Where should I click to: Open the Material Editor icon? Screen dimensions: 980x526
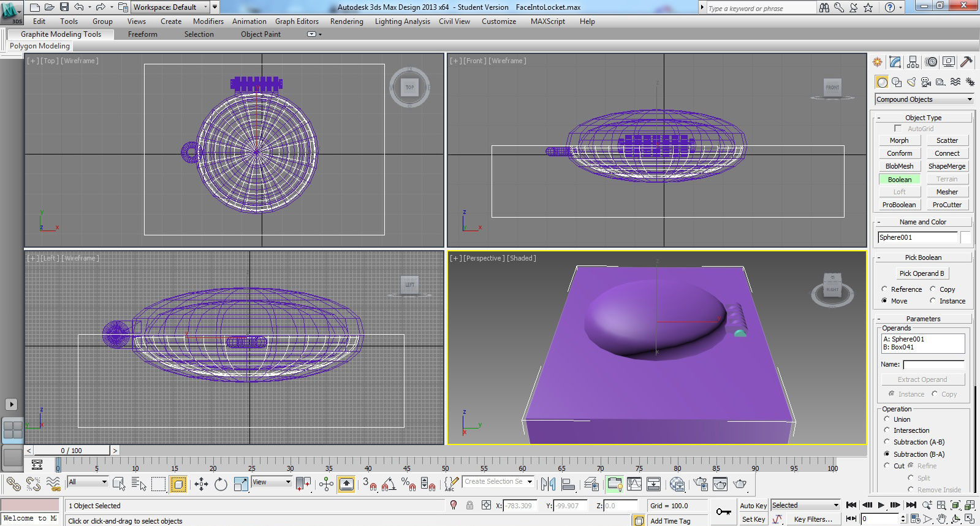pos(677,484)
